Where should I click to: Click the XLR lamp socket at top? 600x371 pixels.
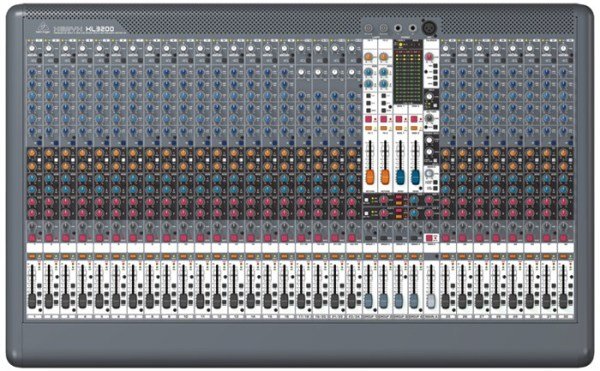coord(430,28)
